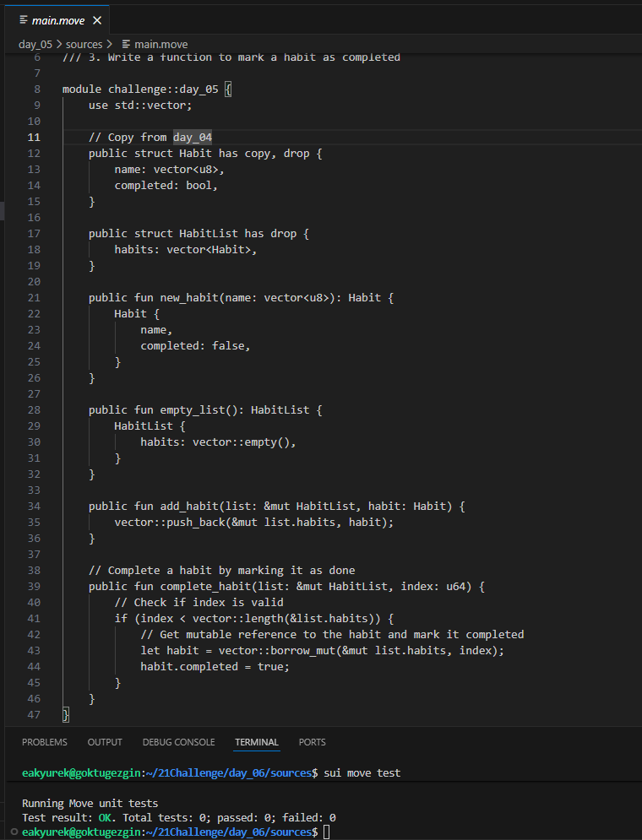Open main.move breadcrumb item
Image resolution: width=642 pixels, height=840 pixels.
[160, 45]
